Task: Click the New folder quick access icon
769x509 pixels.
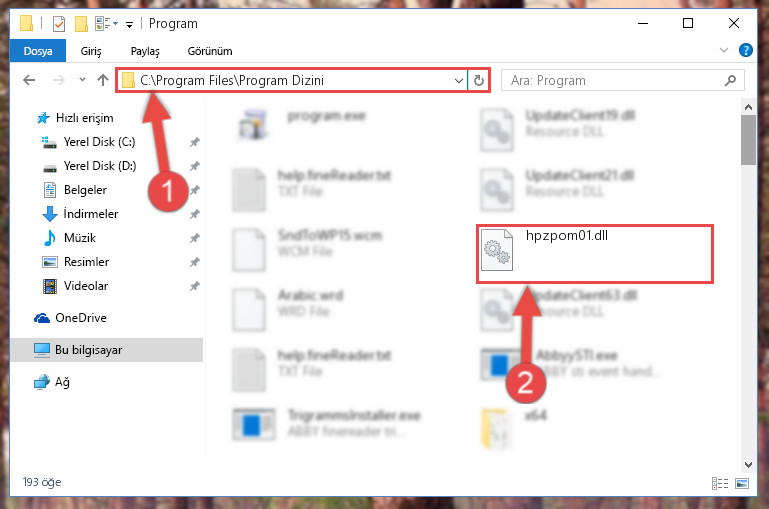Action: 81,24
